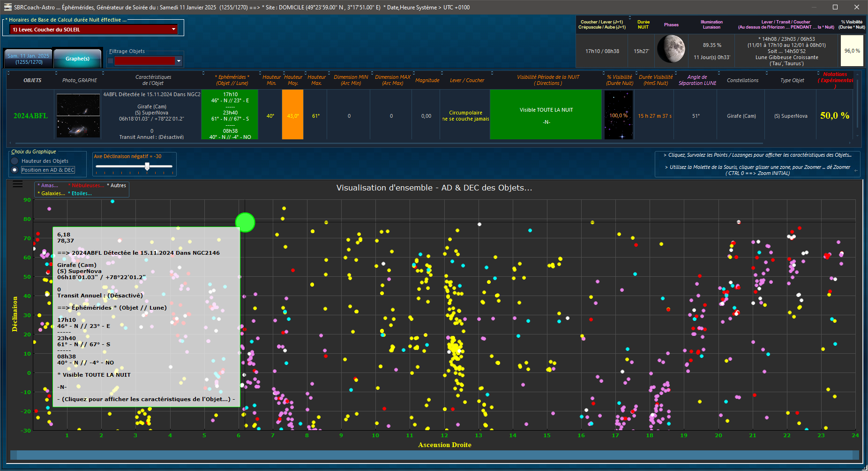Toggle the Autres legend entry
This screenshot has height=471, width=868.
point(117,185)
